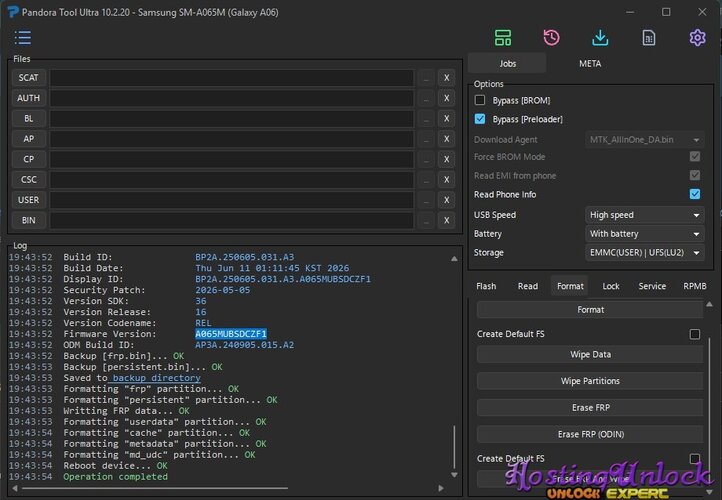Open the Flash tab
This screenshot has width=722, height=500.
[486, 286]
